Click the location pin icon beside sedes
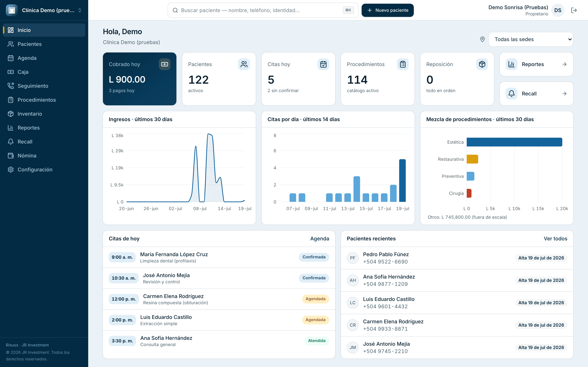This screenshot has width=588, height=367. coord(483,39)
